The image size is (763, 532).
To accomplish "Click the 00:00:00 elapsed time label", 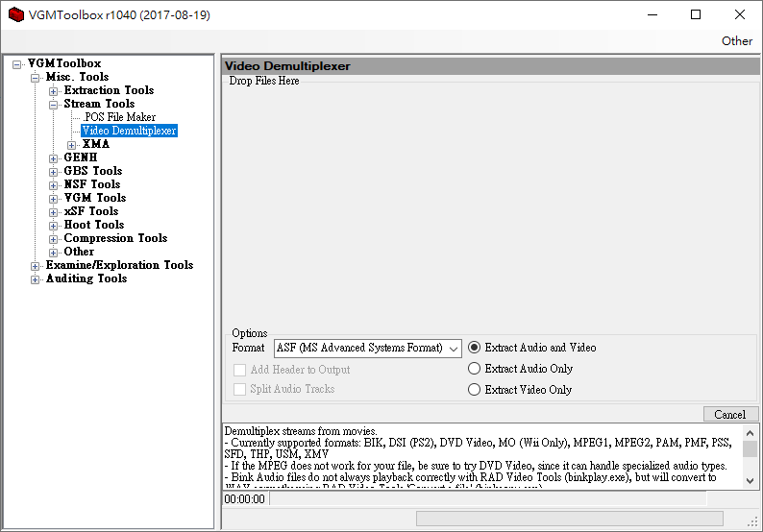I will click(x=245, y=499).
